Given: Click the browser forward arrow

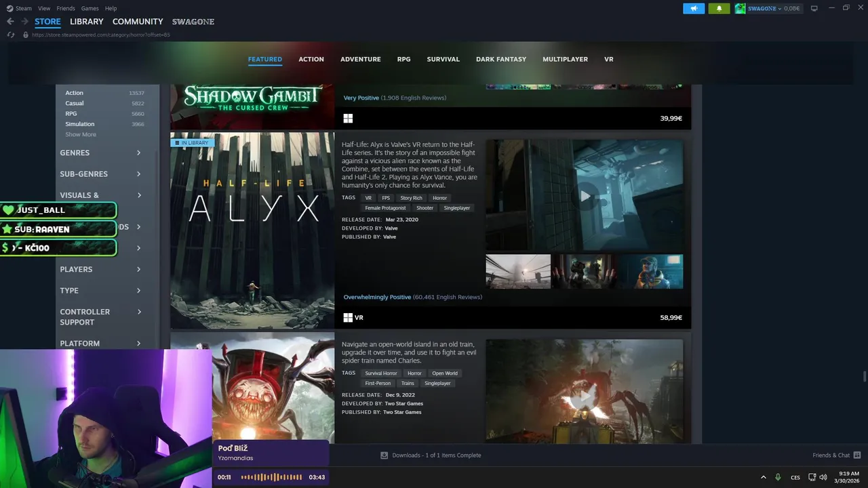Looking at the screenshot, I should coord(24,22).
